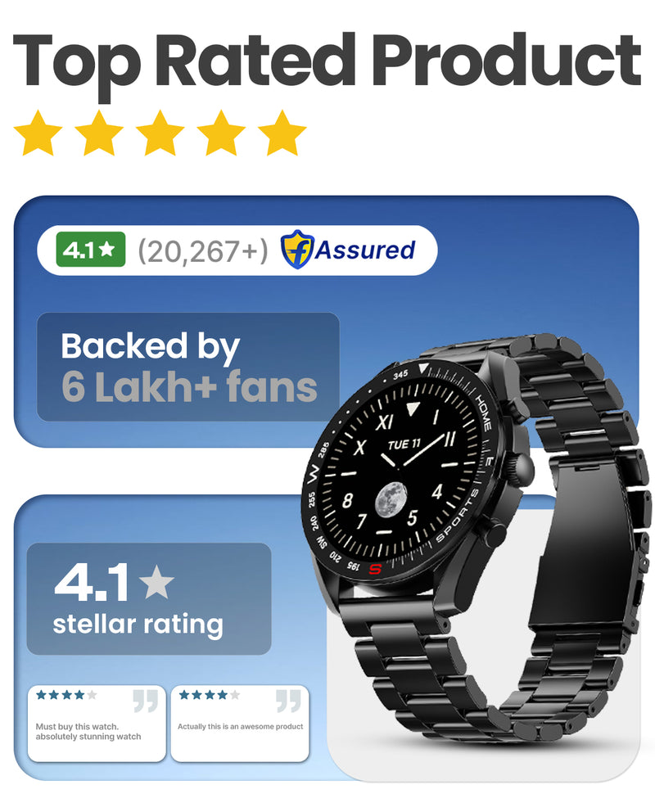The height and width of the screenshot is (812, 655).
Task: Click the 'stellar rating' panel
Action: [149, 598]
